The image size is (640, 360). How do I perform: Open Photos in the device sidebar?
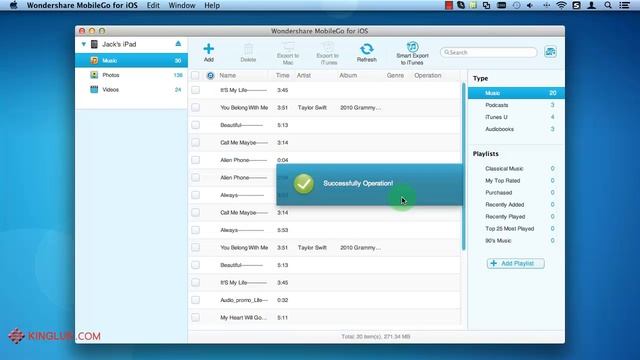131,75
